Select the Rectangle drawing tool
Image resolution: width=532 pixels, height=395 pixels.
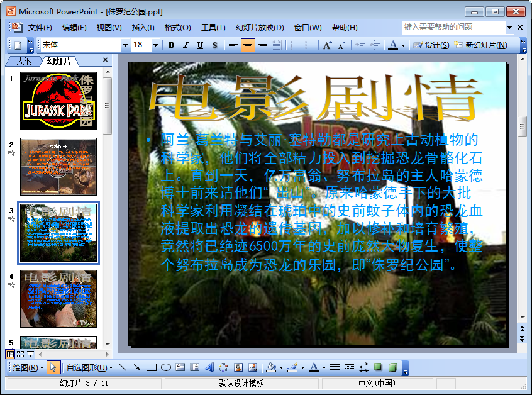(x=152, y=367)
